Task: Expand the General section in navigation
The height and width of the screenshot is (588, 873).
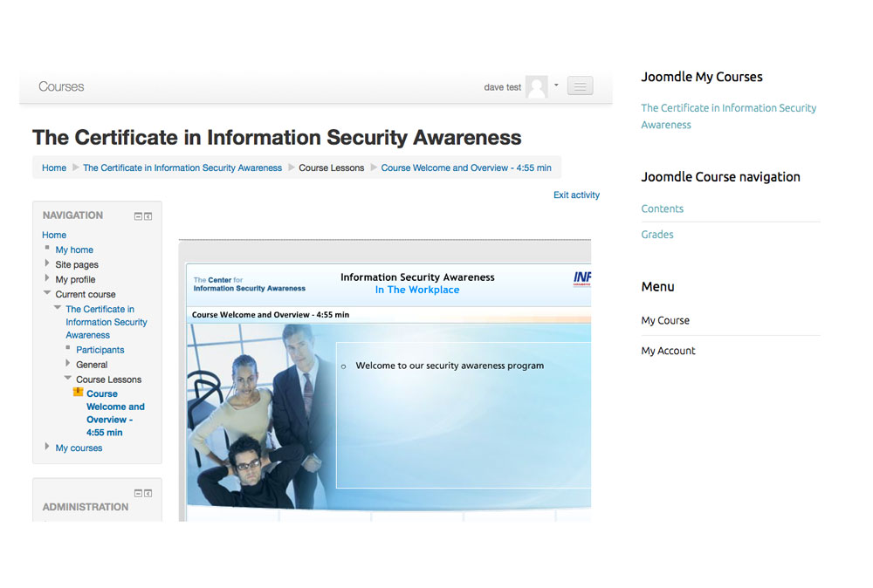Action: point(68,364)
